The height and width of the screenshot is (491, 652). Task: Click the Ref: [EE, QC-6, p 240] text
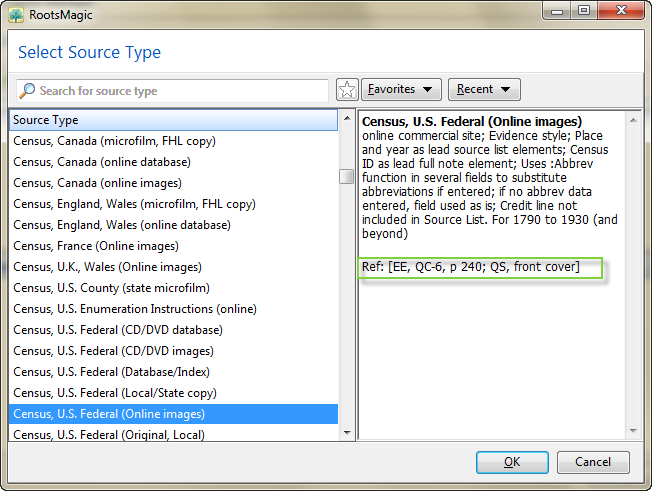(x=470, y=266)
